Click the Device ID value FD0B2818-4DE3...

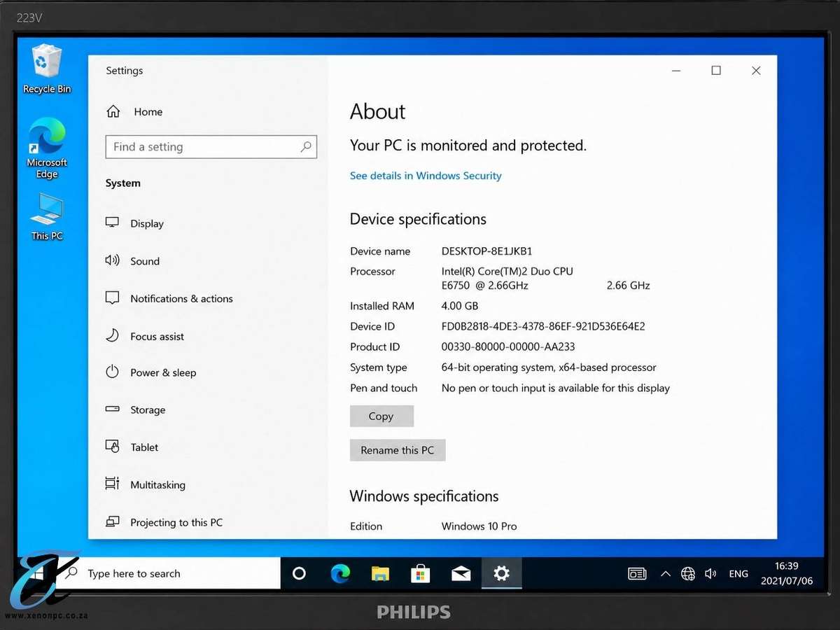point(543,326)
